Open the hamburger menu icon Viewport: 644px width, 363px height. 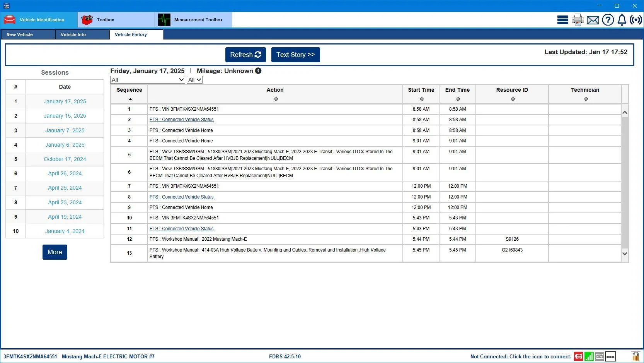(x=562, y=20)
